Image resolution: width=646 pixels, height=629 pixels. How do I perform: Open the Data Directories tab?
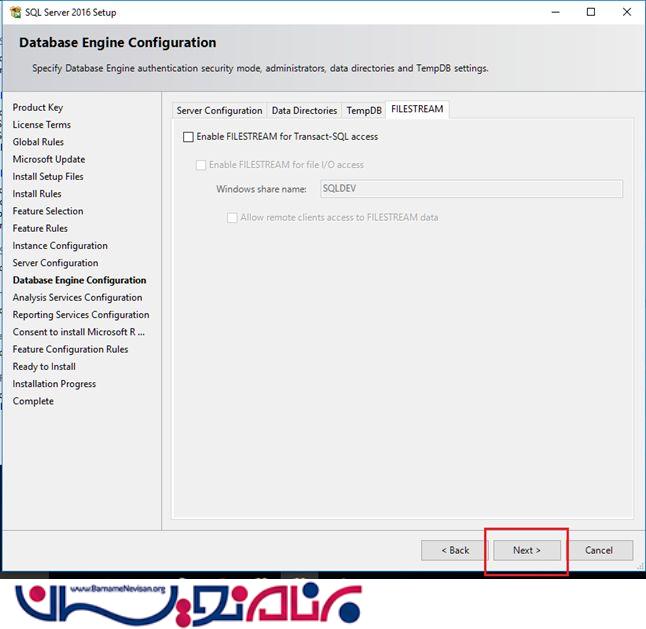304,111
